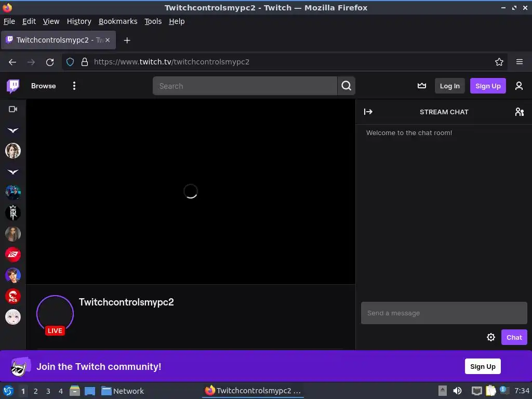Focus the Twitch Search field
This screenshot has width=532, height=399.
click(245, 86)
